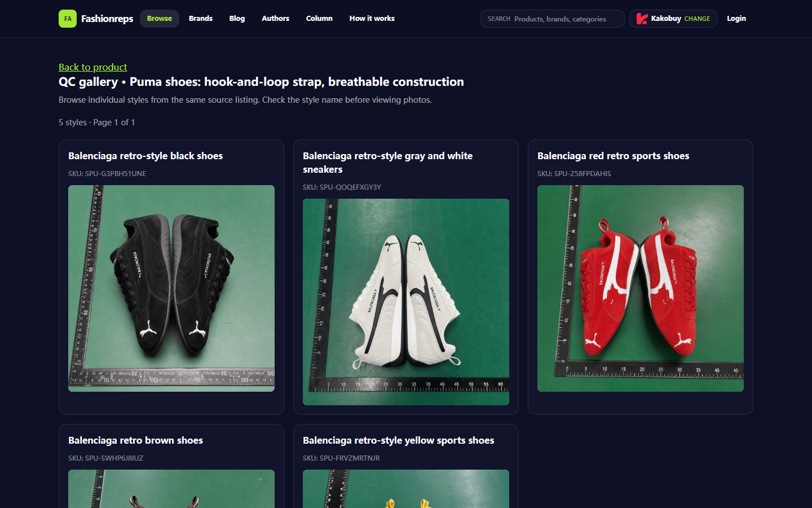Go to the Brands nav item
812x508 pixels.
(201, 19)
